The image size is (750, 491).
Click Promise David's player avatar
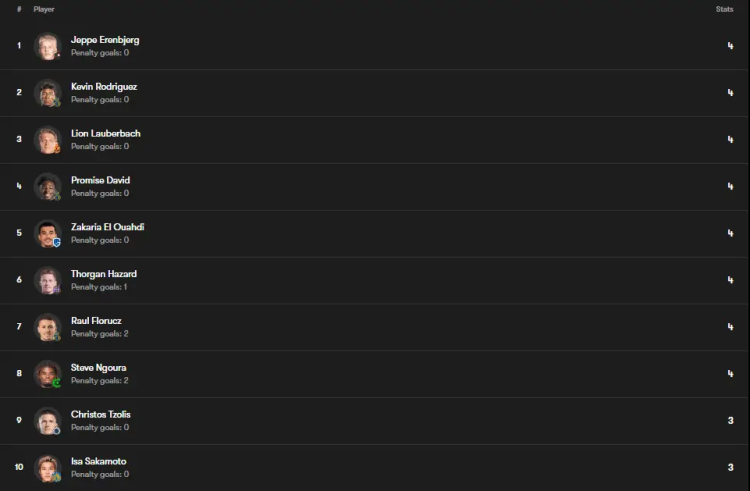click(x=48, y=187)
